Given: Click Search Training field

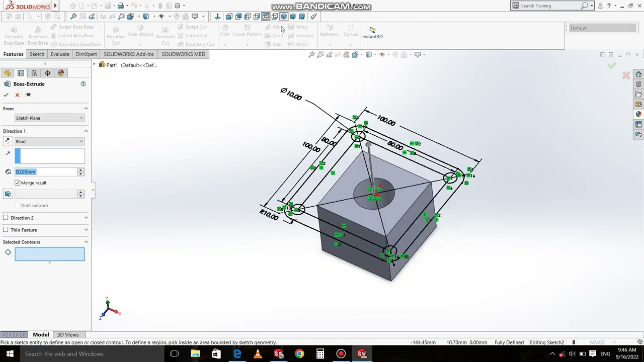Looking at the screenshot, I should (x=549, y=6).
